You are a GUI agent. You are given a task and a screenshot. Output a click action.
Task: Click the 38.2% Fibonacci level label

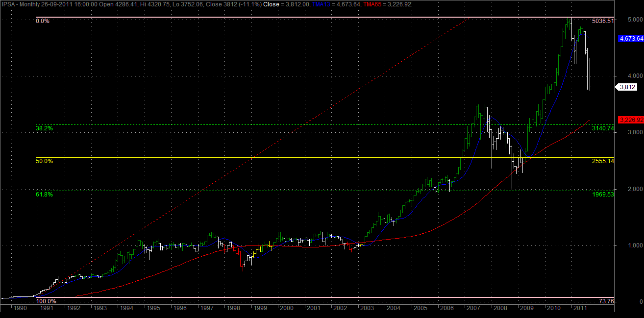[x=45, y=128]
